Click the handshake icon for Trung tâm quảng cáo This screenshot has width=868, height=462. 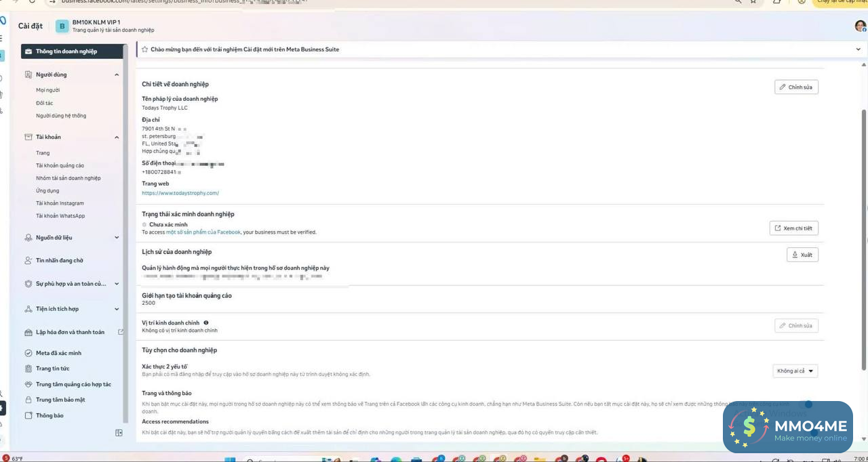point(28,384)
